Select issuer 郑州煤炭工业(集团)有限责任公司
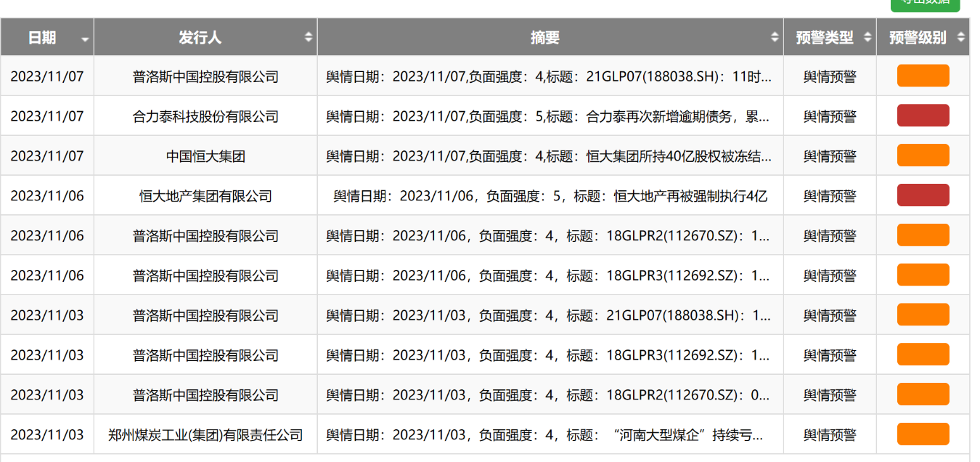 205,435
